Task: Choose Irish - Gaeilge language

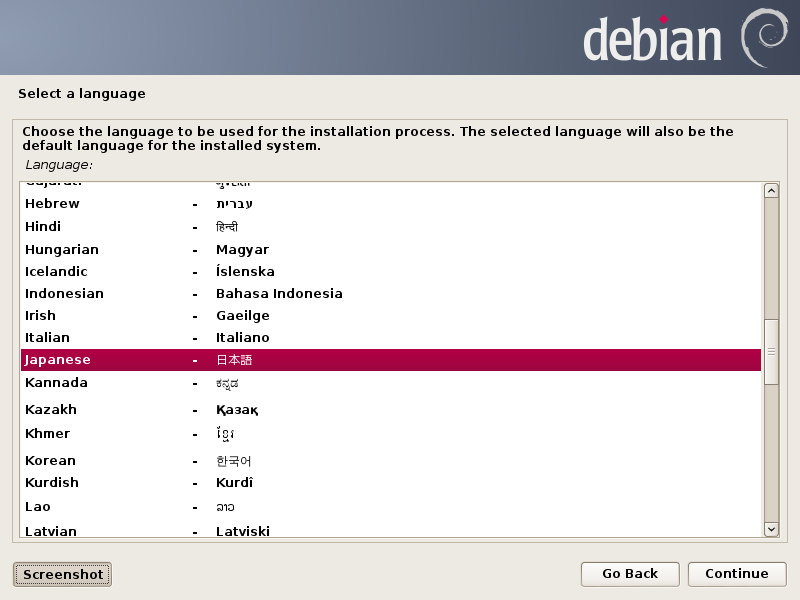Action: [x=40, y=316]
